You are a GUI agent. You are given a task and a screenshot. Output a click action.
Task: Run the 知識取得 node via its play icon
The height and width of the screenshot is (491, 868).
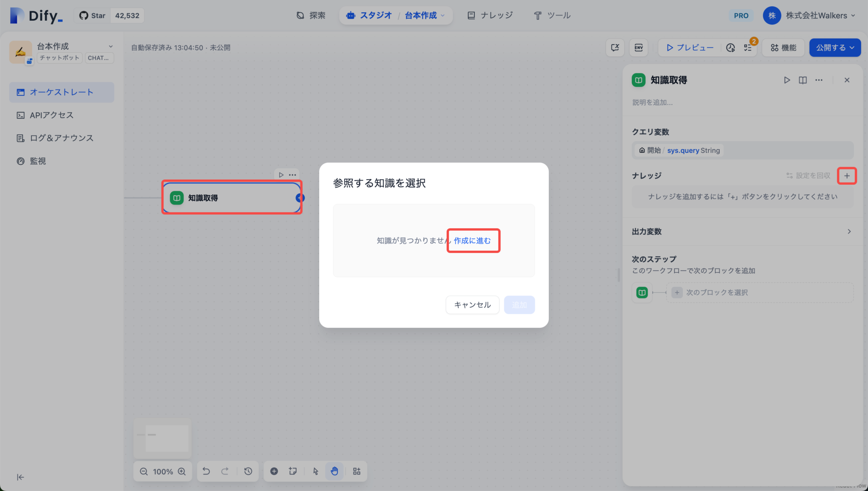282,175
